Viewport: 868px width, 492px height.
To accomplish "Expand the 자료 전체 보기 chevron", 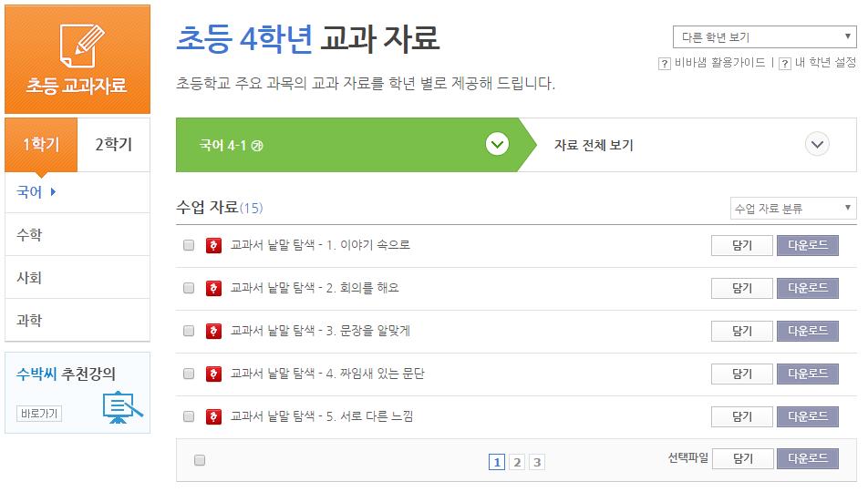I will [817, 145].
